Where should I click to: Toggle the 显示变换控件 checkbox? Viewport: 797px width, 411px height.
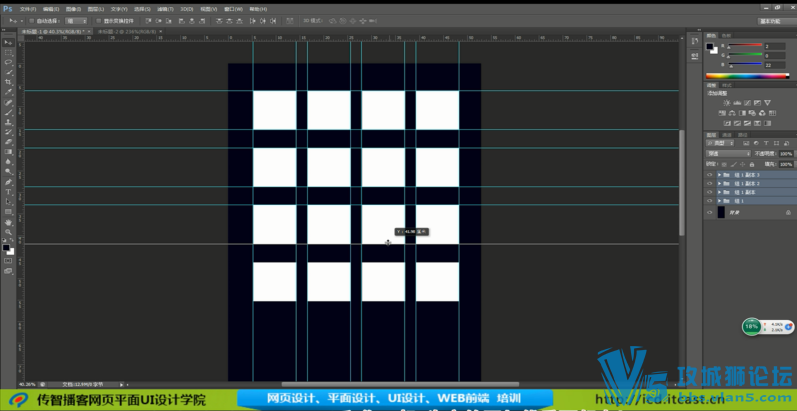[x=99, y=21]
